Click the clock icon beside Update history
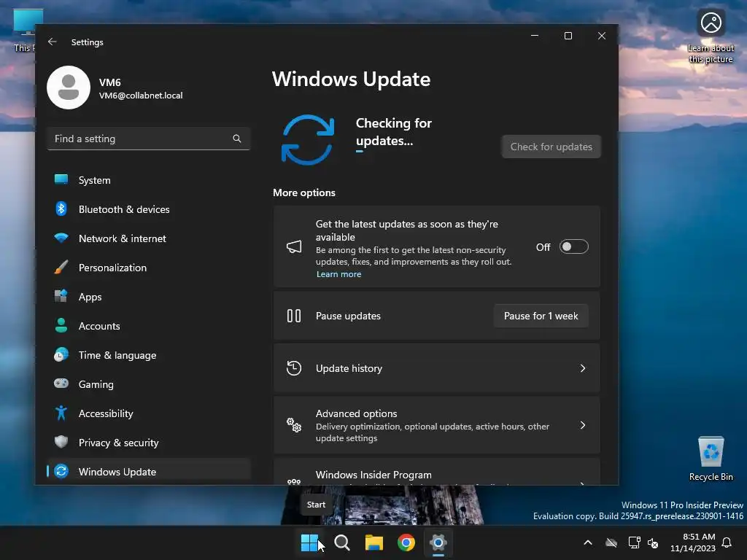The image size is (747, 560). pos(294,368)
